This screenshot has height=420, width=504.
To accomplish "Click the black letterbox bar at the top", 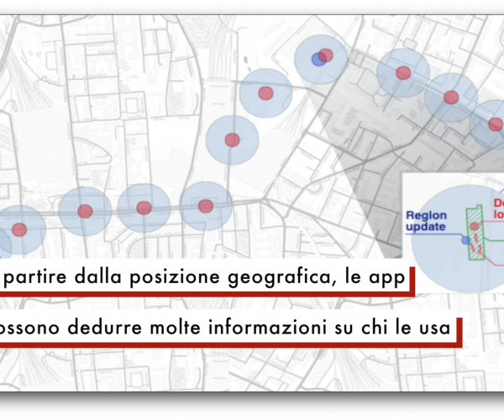I will [x=252, y=7].
